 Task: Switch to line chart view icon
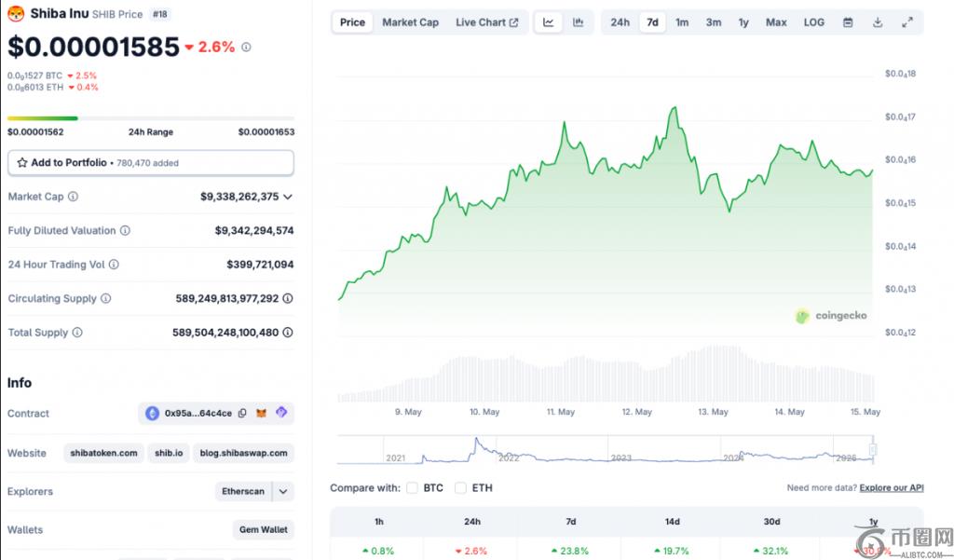click(549, 22)
